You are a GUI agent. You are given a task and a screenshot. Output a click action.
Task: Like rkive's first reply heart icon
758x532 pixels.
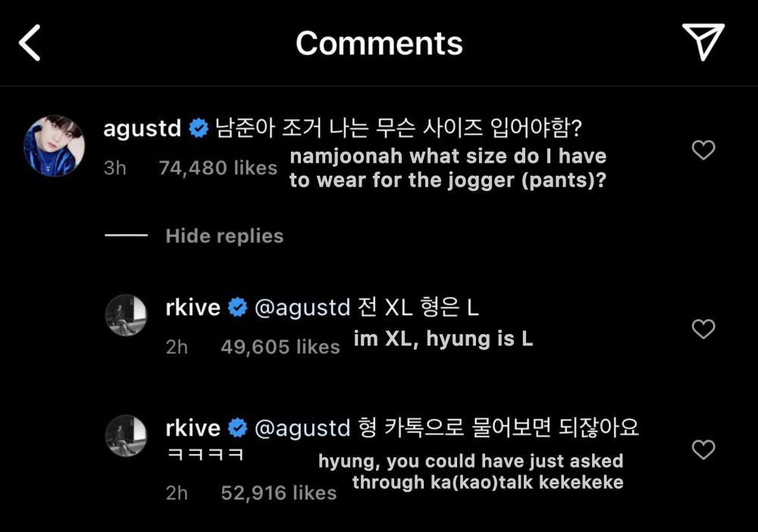(x=703, y=329)
